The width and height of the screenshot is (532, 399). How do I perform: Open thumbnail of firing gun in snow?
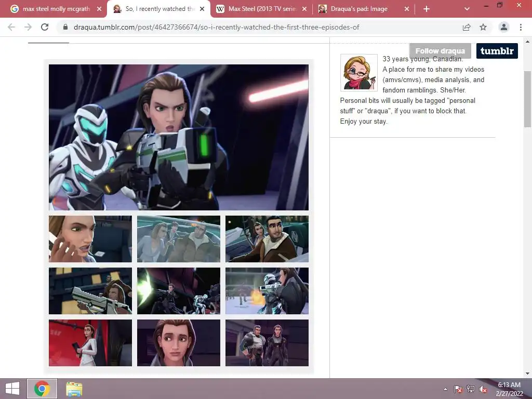point(267,291)
